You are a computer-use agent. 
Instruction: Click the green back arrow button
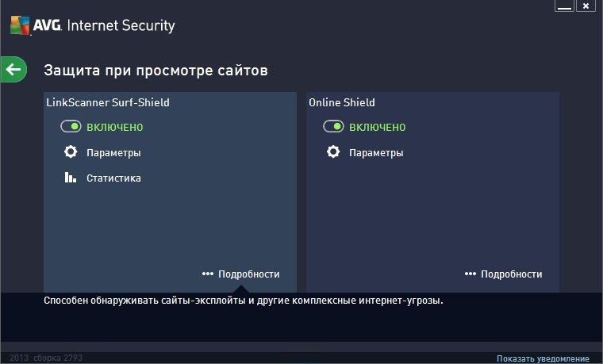13,70
